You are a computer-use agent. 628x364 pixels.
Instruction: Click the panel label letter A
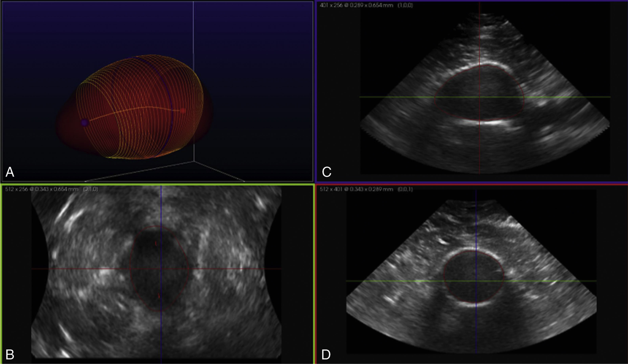click(x=10, y=172)
